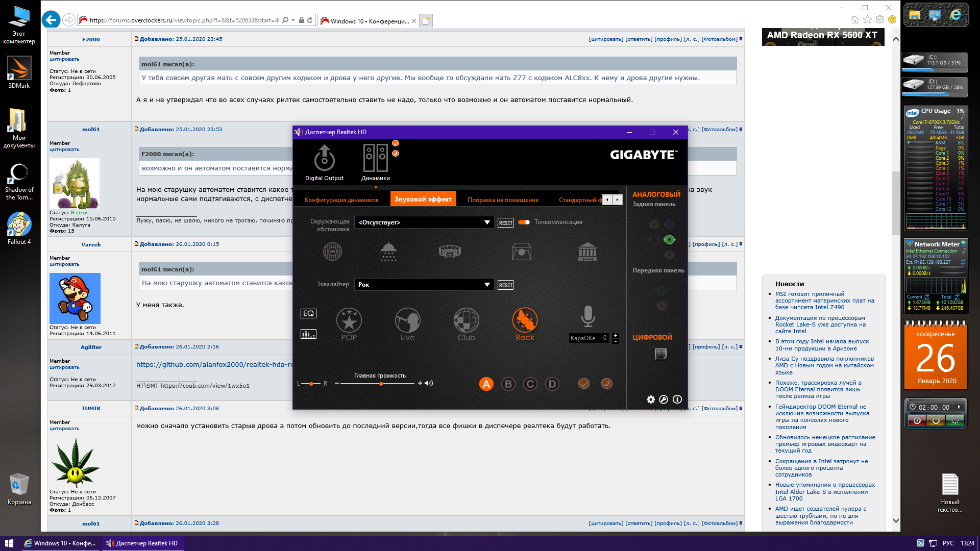Click the Главная громкость volume slider
The image size is (980, 551).
click(x=381, y=383)
